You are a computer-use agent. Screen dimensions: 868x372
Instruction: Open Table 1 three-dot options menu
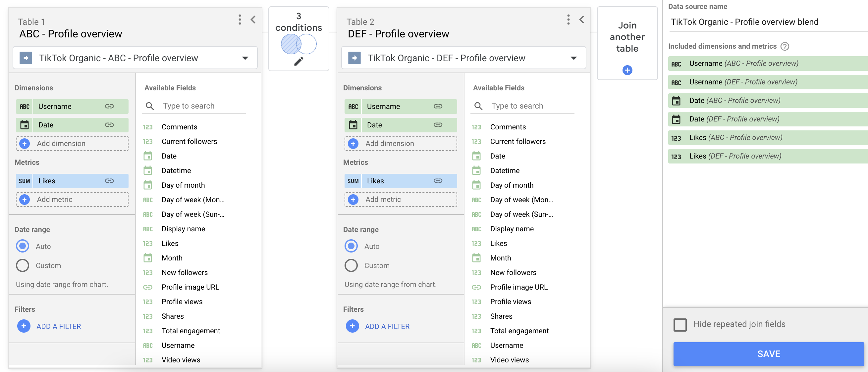pos(240,20)
